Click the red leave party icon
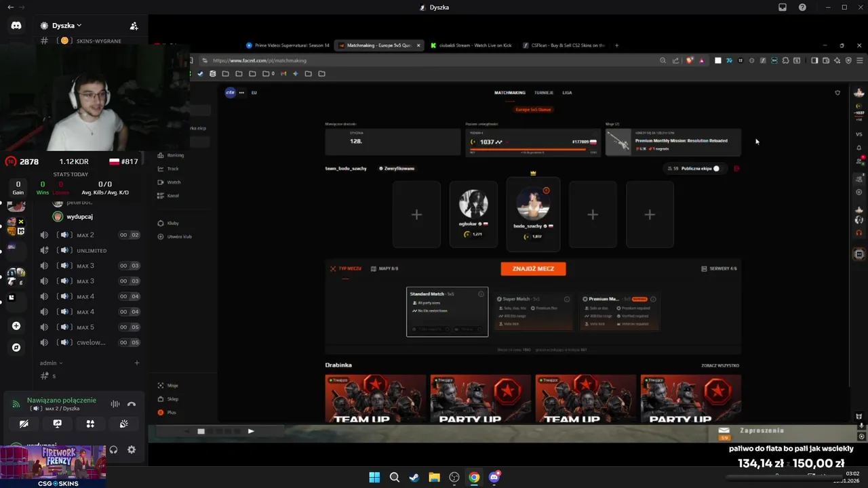This screenshot has width=868, height=488. 736,168
